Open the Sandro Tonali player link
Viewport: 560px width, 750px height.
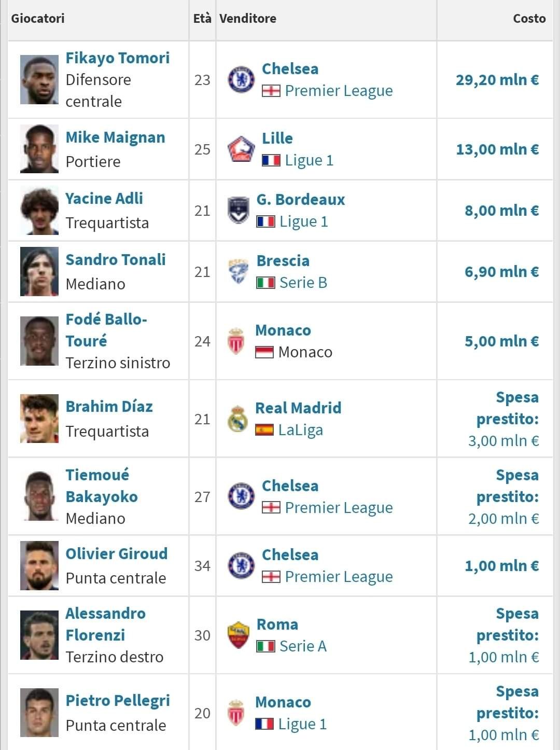[116, 259]
